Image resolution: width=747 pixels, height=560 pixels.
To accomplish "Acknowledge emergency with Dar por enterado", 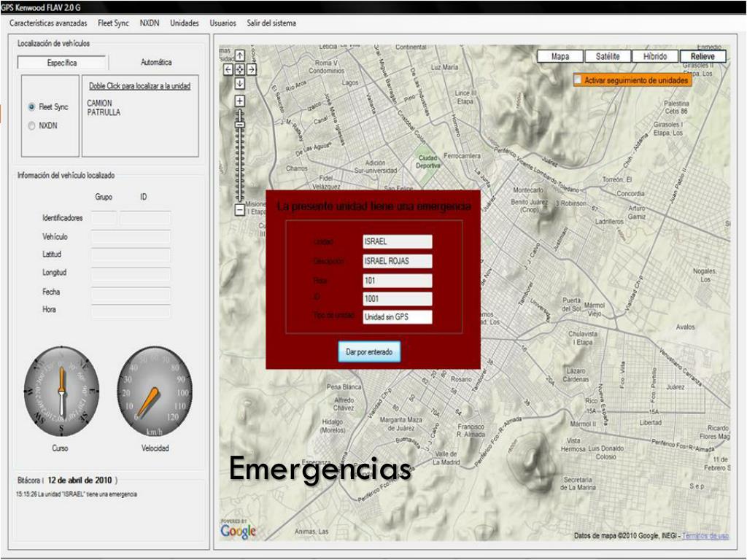I will (369, 352).
